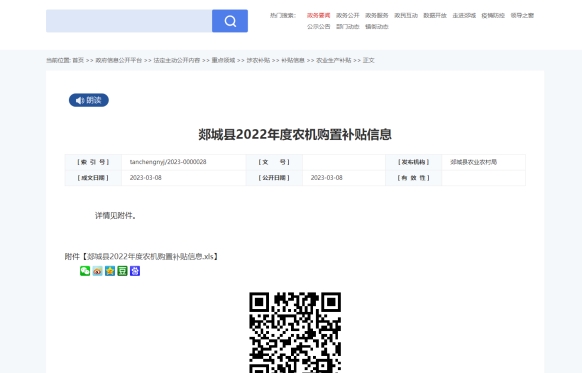Click the 朗读 read-aloud speaker button
Screen dimensions: 582x373
pos(89,100)
